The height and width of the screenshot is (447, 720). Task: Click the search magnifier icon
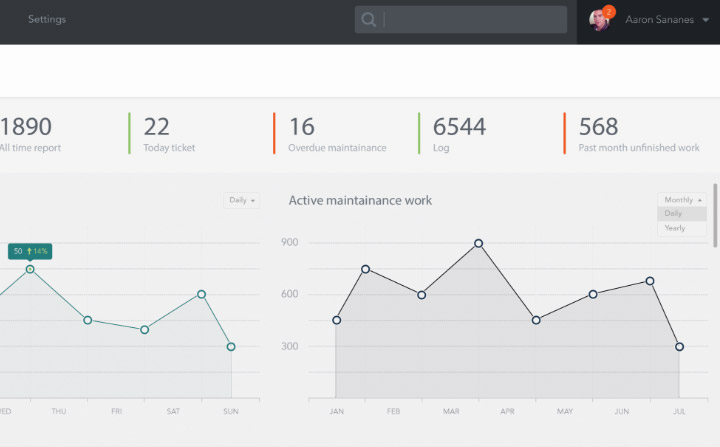point(368,19)
